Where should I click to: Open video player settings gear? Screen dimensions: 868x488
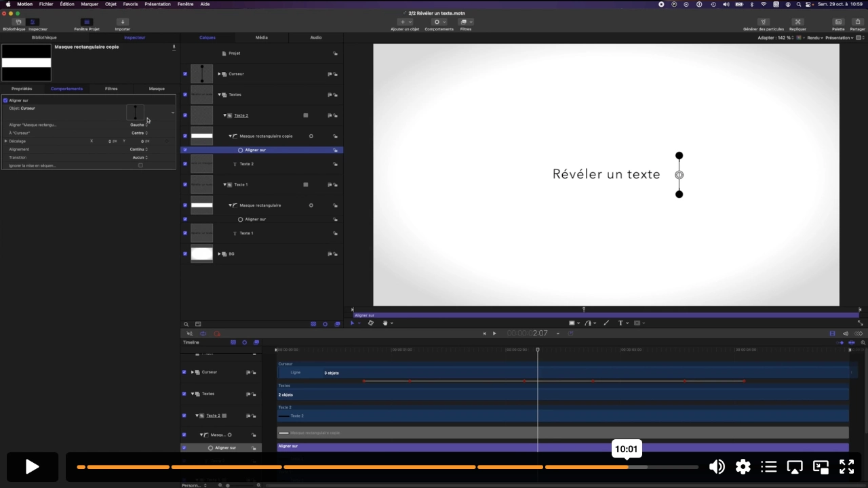point(743,466)
